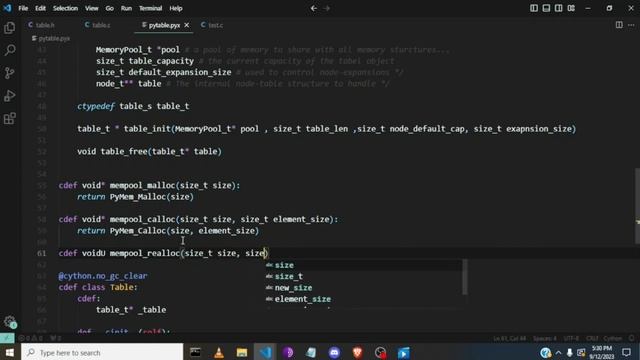This screenshot has height=360, width=640.
Task: Change the UTF-8 encoding setting
Action: (571, 338)
